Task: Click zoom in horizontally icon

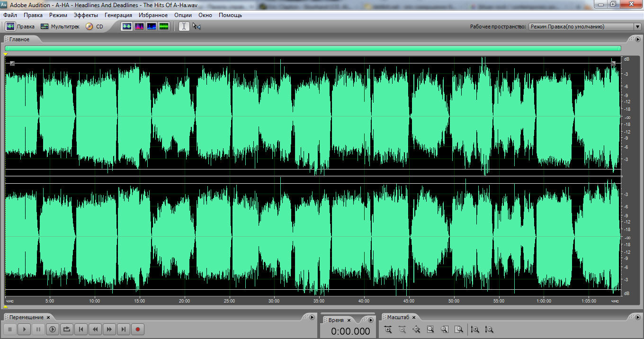Action: [388, 330]
